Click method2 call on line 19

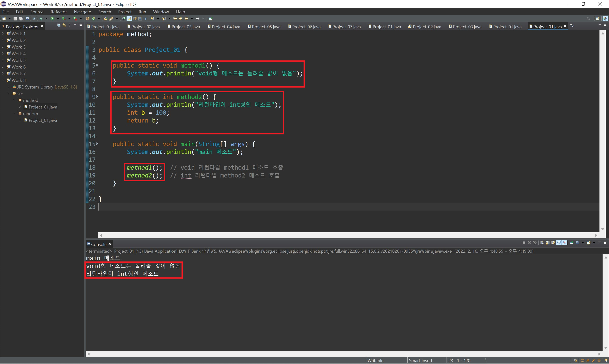(x=139, y=175)
